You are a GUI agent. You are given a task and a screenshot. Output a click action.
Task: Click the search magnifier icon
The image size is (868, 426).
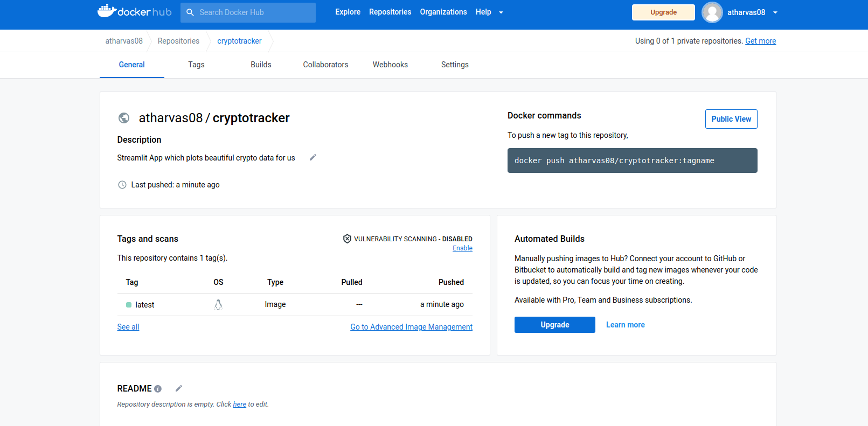[x=190, y=12]
